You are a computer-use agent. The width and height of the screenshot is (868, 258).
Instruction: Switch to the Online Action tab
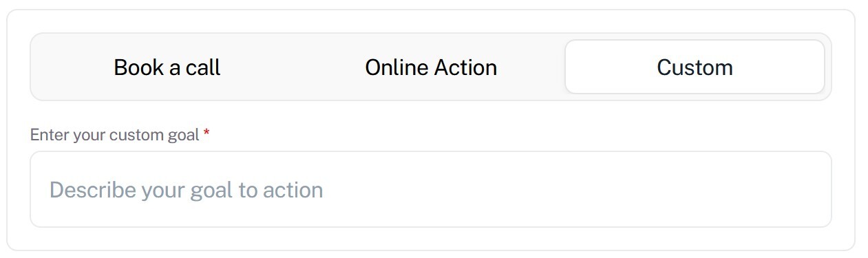point(431,67)
